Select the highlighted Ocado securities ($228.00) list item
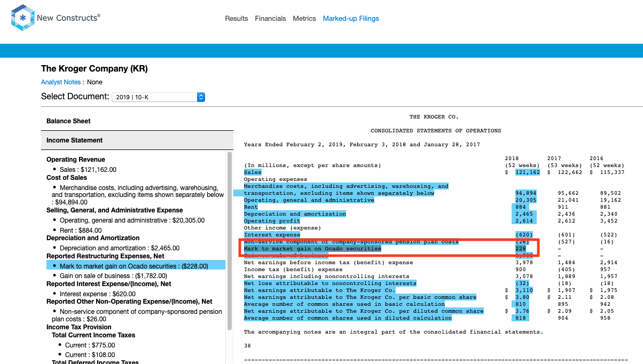The image size is (643, 364). point(136,266)
